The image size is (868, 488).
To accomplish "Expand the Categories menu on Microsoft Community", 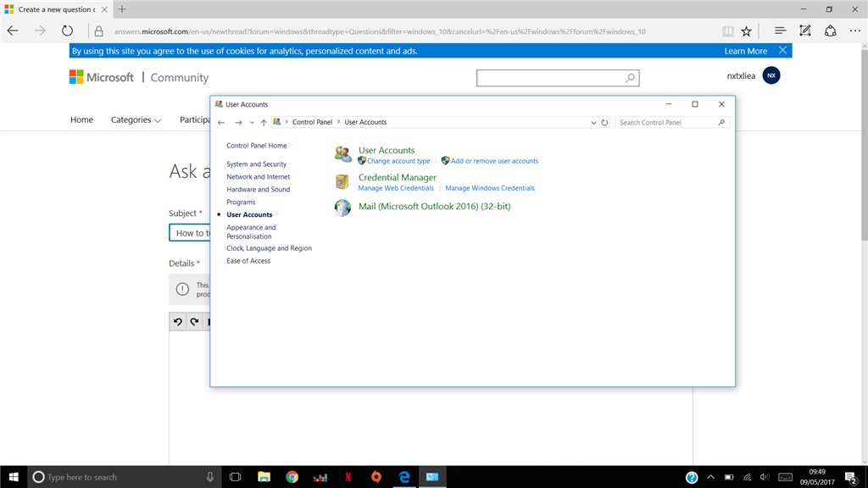I will pos(136,119).
